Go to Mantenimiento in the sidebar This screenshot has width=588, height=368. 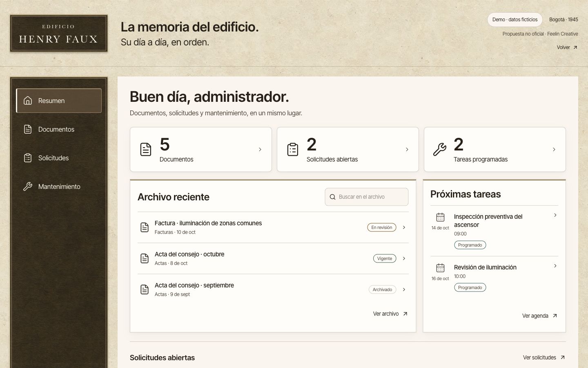[x=59, y=186]
